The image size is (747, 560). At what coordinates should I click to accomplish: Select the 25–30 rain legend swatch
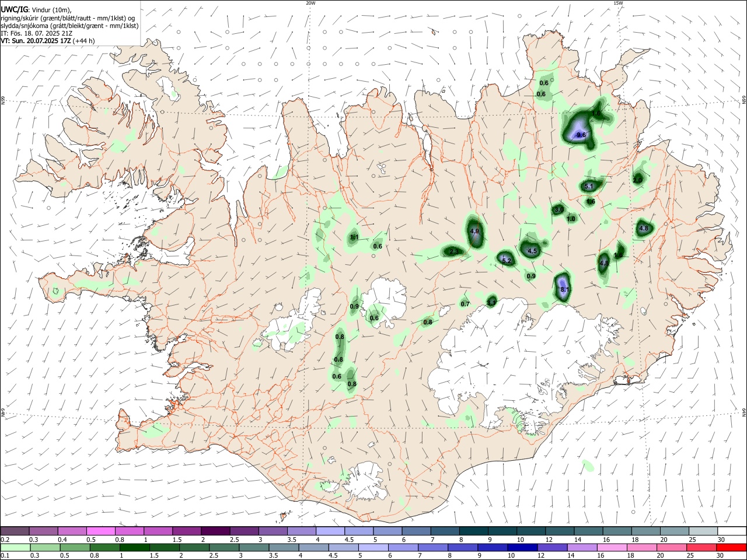[x=701, y=548]
